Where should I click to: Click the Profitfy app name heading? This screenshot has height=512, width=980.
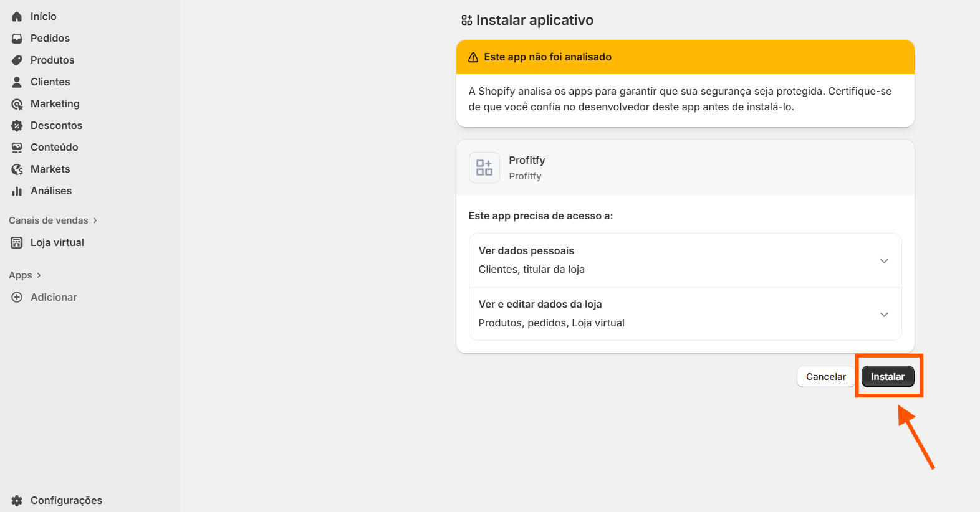coord(527,161)
